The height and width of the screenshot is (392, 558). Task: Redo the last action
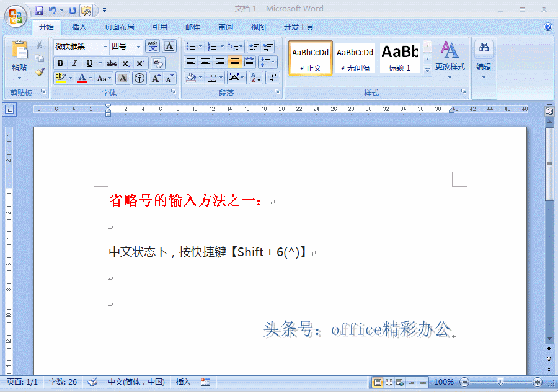[73, 11]
